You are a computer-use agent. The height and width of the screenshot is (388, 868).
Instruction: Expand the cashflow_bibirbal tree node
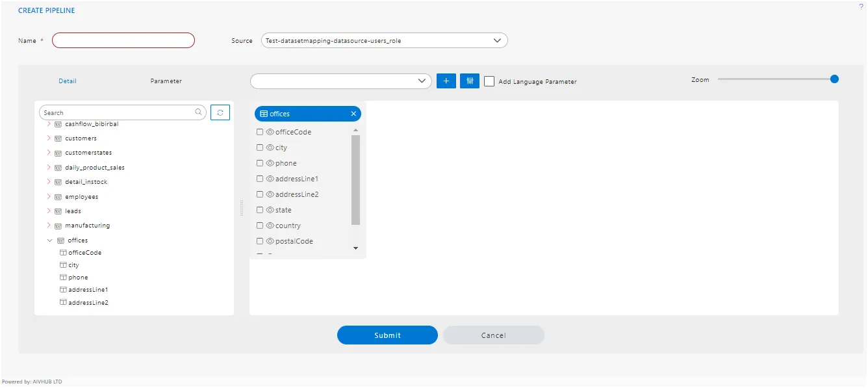point(49,123)
